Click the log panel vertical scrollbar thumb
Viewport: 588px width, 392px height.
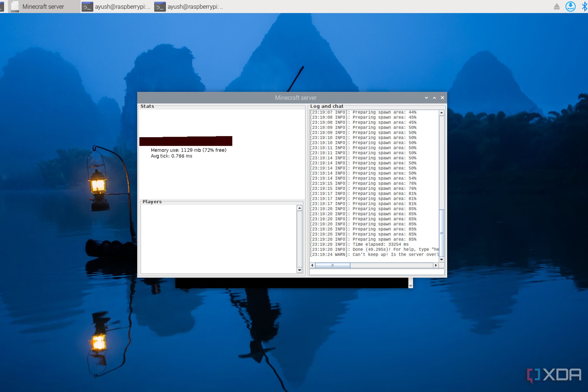tap(442, 233)
